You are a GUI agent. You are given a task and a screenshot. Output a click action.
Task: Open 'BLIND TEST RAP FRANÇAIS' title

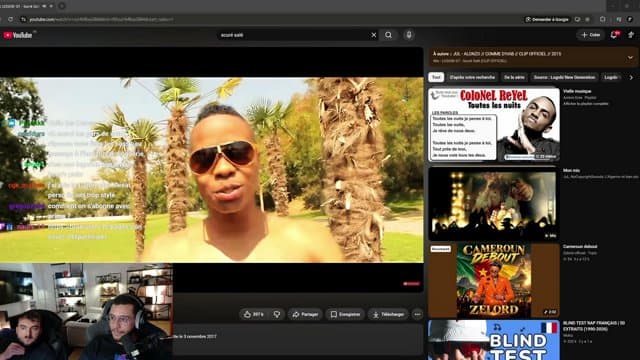point(594,326)
